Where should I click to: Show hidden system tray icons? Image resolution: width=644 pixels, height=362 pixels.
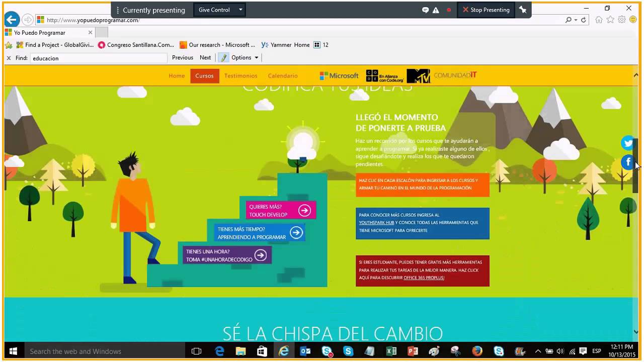tap(538, 351)
